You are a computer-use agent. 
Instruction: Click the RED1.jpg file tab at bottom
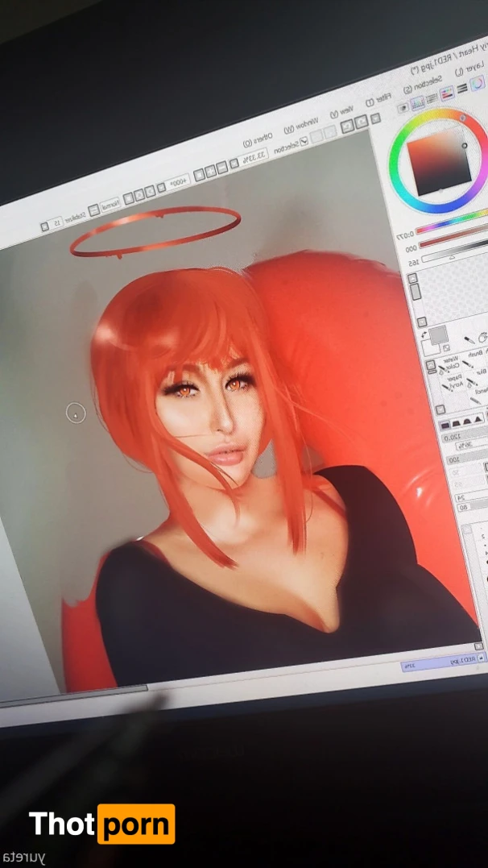coord(443,662)
